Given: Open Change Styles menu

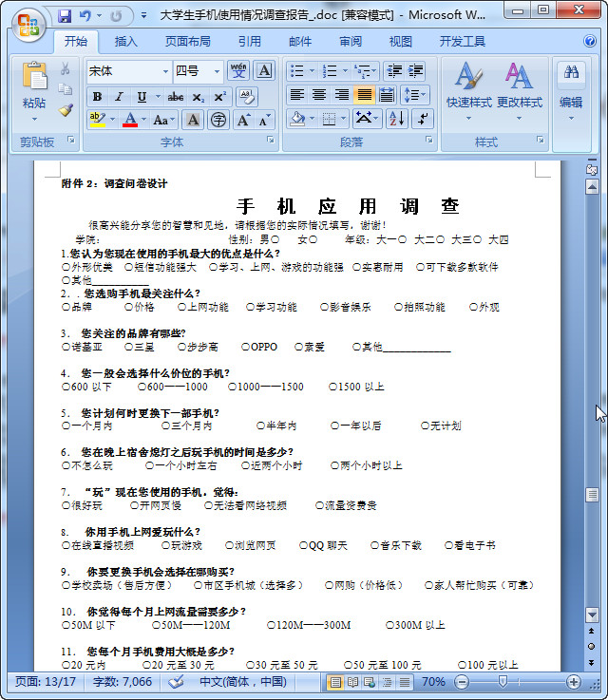Looking at the screenshot, I should (x=519, y=92).
